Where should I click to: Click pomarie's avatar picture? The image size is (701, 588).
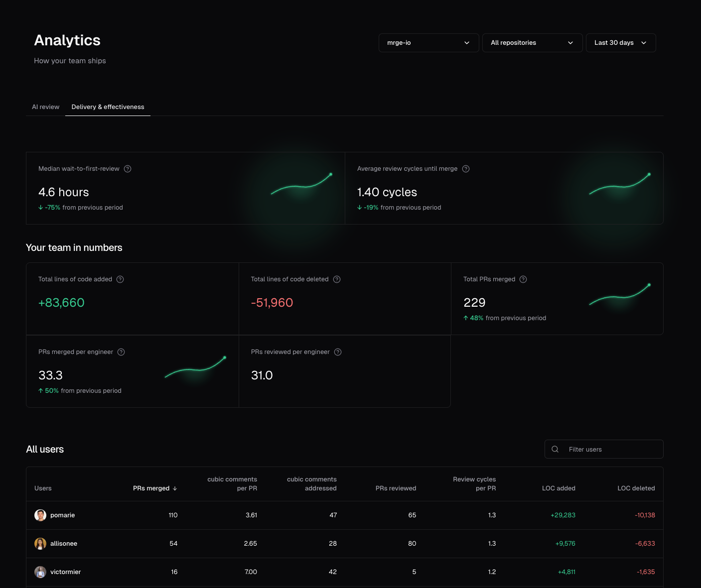tap(40, 515)
